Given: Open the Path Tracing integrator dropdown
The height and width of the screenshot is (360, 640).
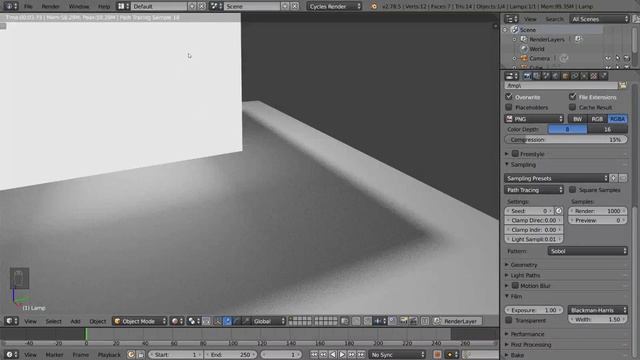Looking at the screenshot, I should (534, 190).
